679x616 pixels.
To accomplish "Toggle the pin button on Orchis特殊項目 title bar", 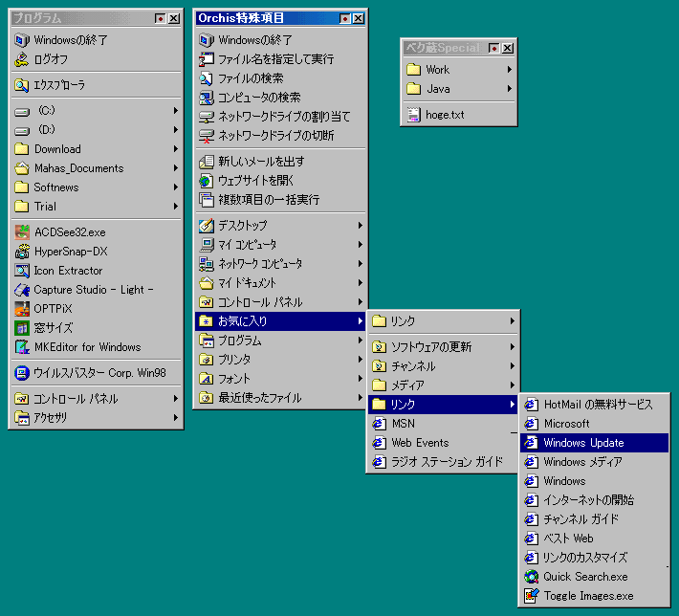I will [x=344, y=18].
